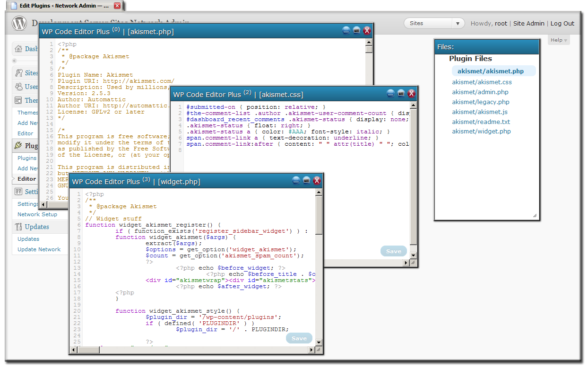Save the akismet.css file
588x370 pixels.
click(x=393, y=251)
